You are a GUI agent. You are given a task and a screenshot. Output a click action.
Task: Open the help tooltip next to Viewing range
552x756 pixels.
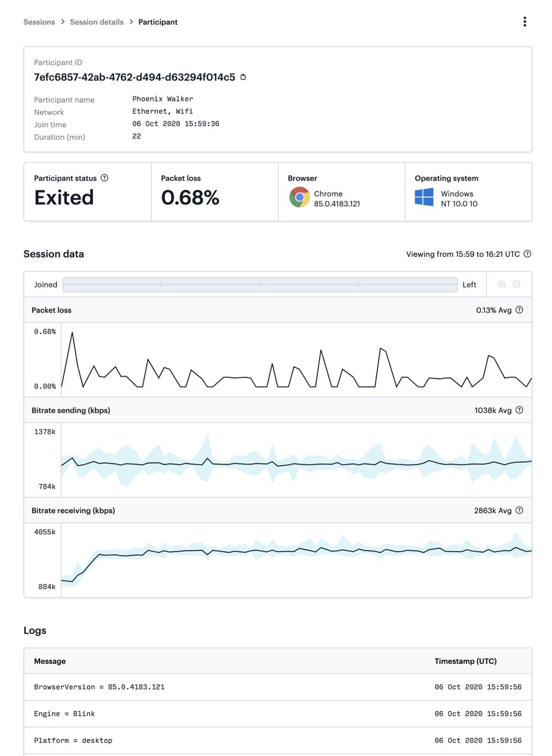[x=527, y=254]
